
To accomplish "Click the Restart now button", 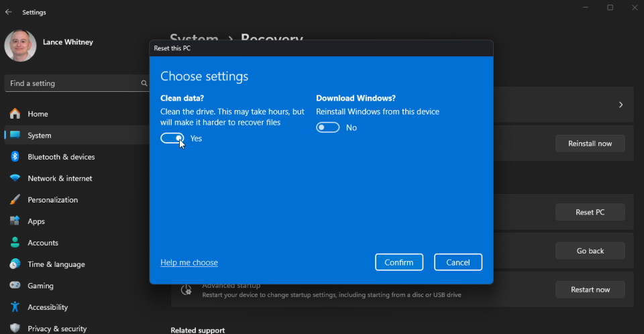I will tap(590, 289).
